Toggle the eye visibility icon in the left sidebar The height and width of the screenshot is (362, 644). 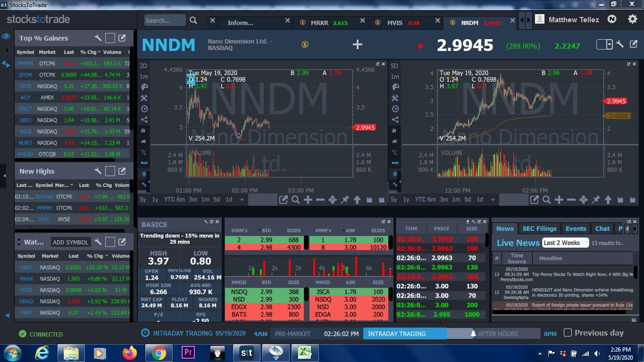point(6,36)
